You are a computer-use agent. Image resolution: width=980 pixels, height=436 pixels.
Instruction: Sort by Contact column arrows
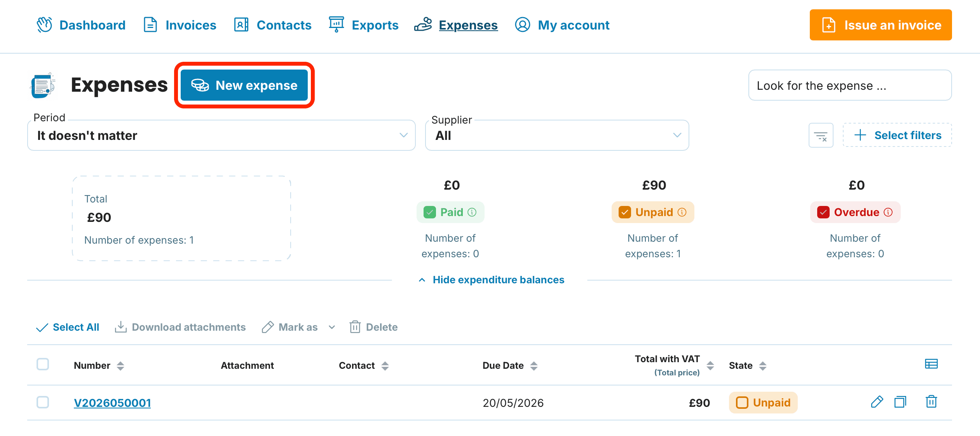(385, 366)
